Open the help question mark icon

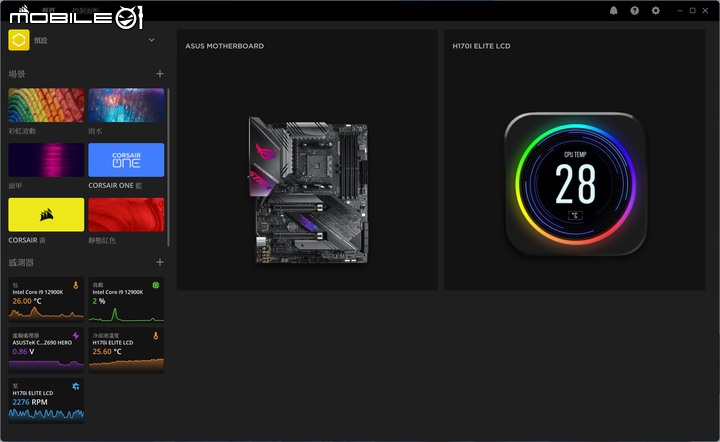pos(635,11)
